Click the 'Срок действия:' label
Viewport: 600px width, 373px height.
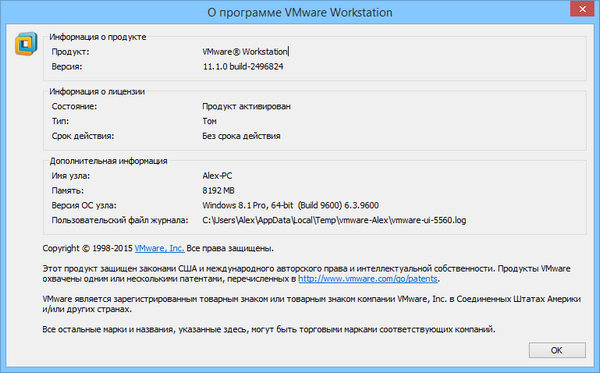83,136
